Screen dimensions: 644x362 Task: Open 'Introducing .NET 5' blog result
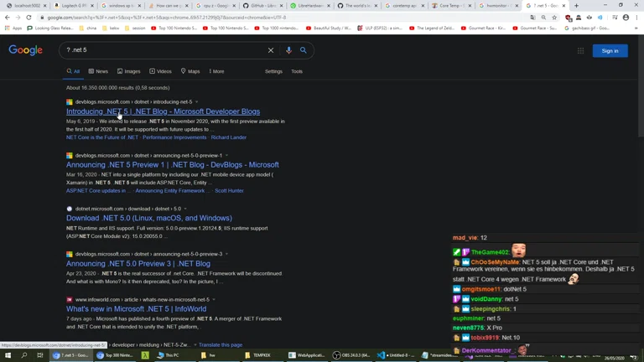tap(163, 111)
